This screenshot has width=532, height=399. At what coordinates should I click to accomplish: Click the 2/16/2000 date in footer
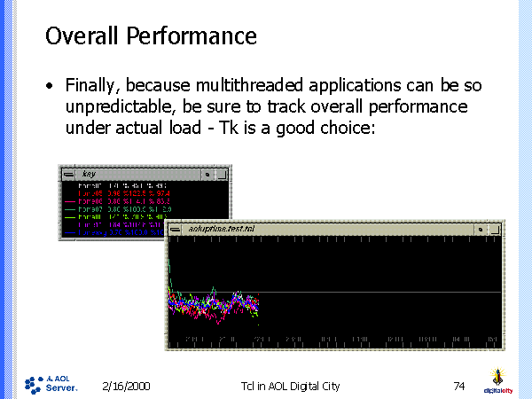(126, 386)
